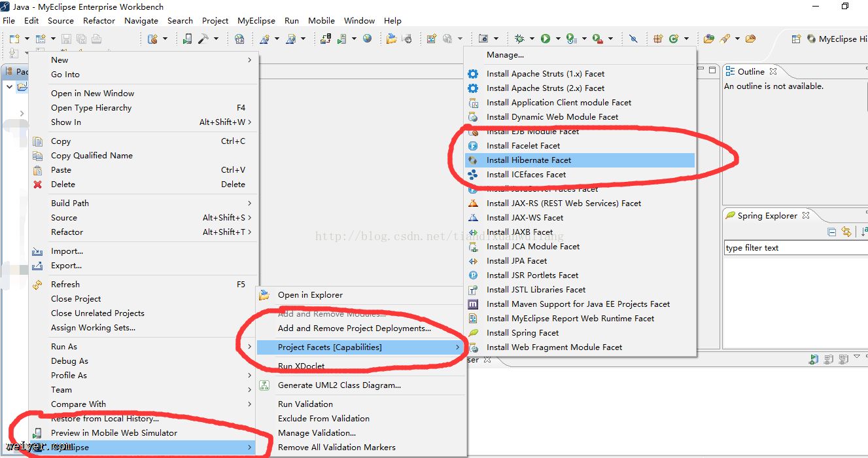
Task: Select Open Type Hierarchy
Action: click(x=144, y=108)
